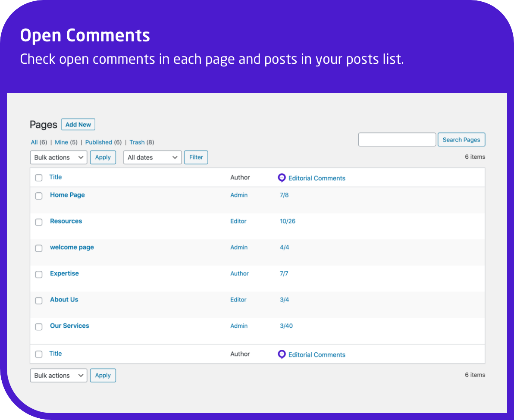Focus the page search input field

397,140
